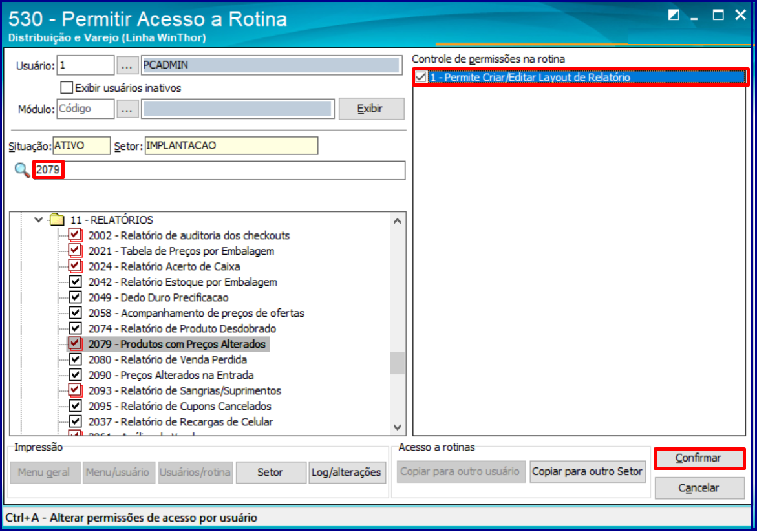Click the Confirmar button
Image resolution: width=757 pixels, height=532 pixels.
coord(699,458)
